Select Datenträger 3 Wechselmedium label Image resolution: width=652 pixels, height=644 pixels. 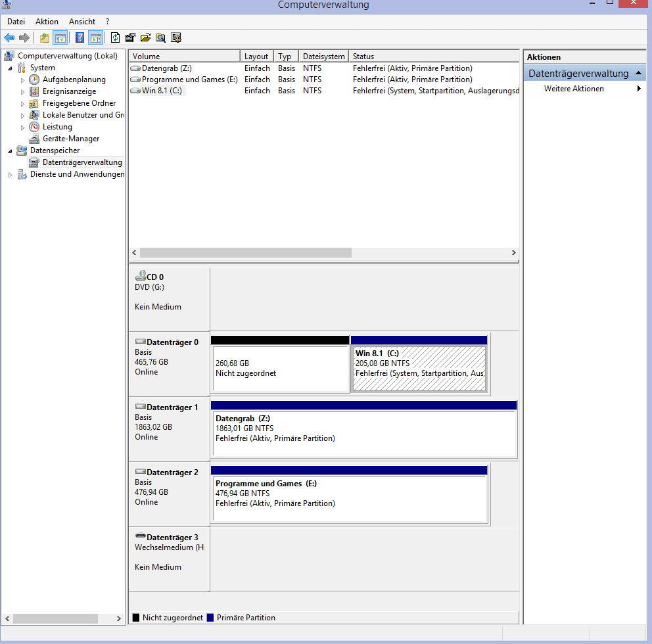(168, 559)
